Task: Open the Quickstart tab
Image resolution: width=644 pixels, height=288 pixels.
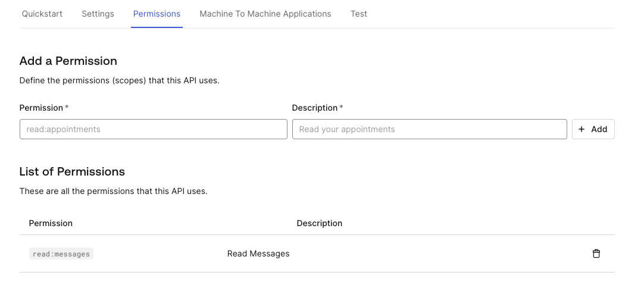Action: 42,14
